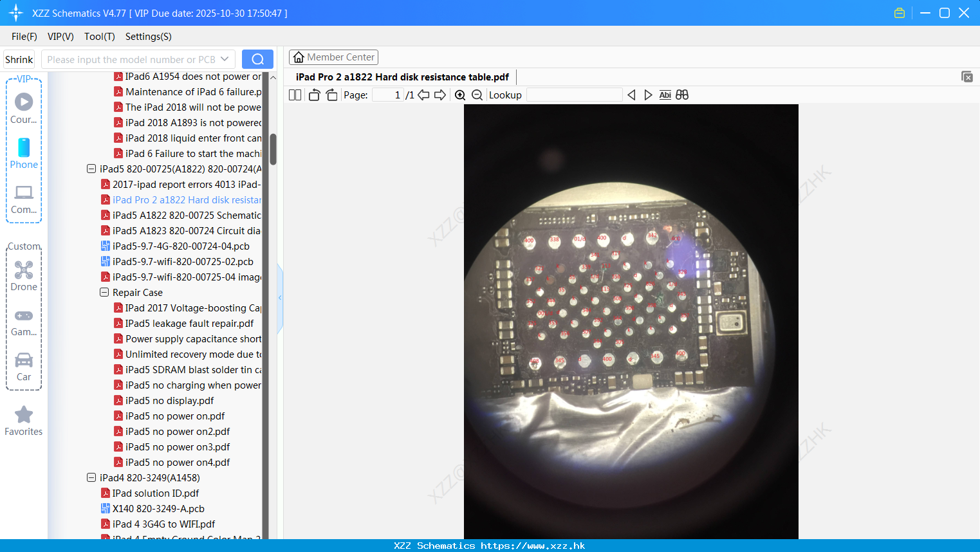980x552 pixels.
Task: Select the iPad Pro 2 a1822 document tab
Action: tap(402, 77)
